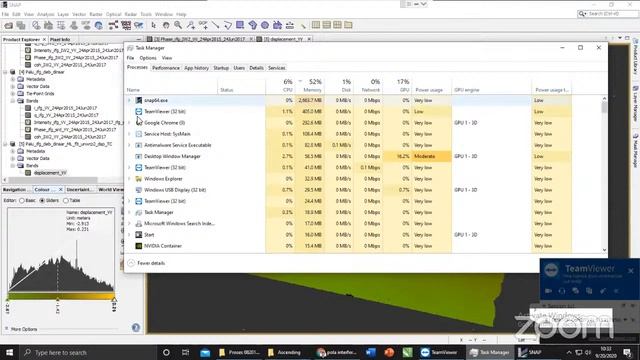Open the Mail app on taskbar

pyautogui.click(x=205, y=352)
